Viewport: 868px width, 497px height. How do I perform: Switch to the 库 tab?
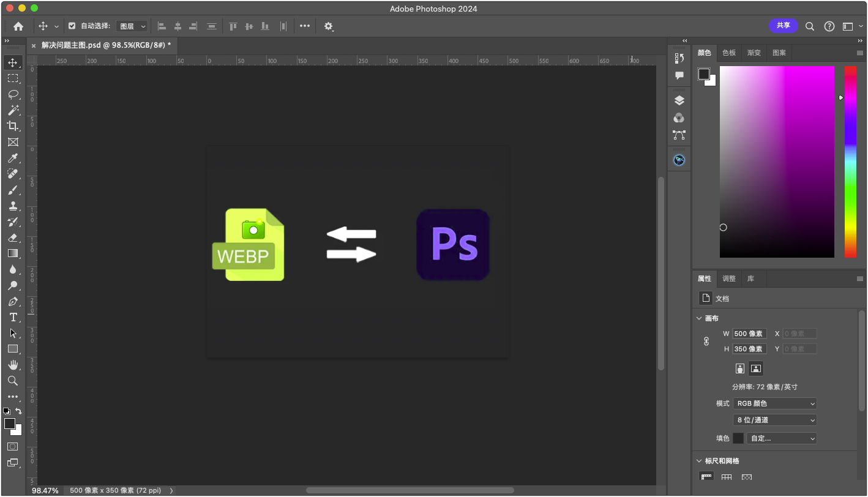[x=750, y=278]
